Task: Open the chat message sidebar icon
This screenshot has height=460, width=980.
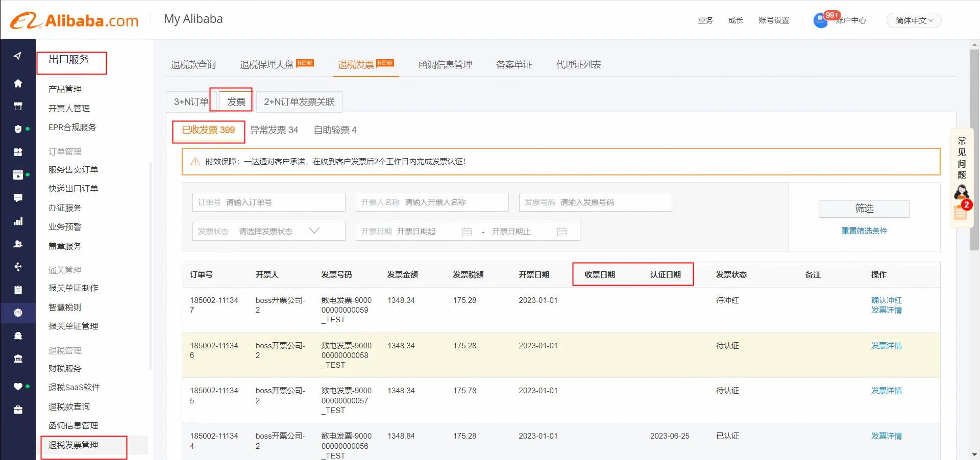Action: (x=18, y=198)
